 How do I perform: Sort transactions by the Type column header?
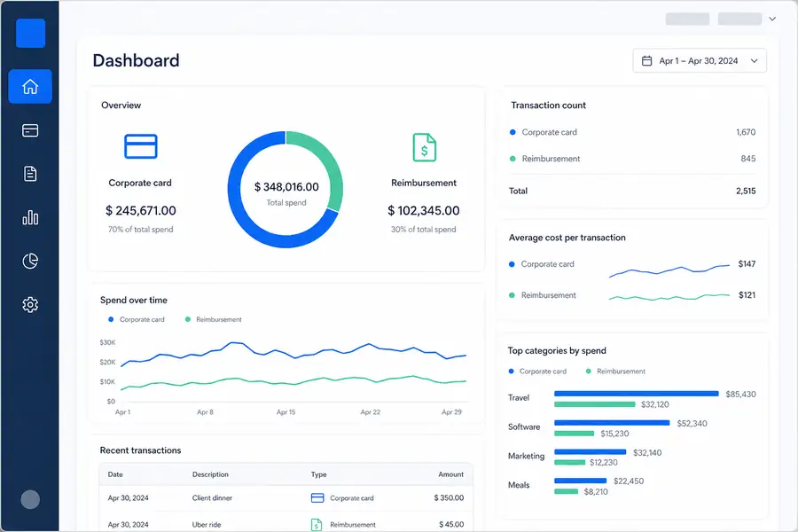318,474
